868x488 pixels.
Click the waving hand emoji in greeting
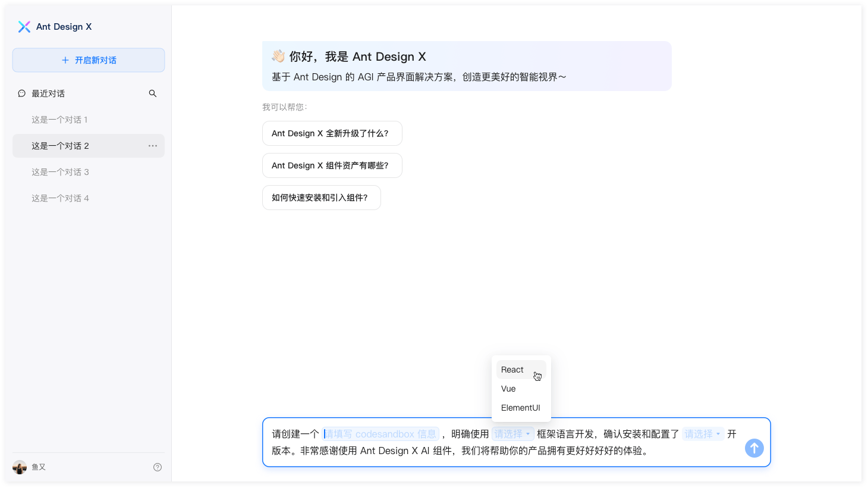[x=278, y=57]
